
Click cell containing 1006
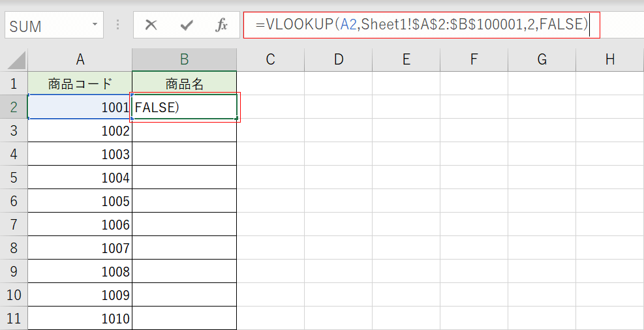tap(80, 224)
